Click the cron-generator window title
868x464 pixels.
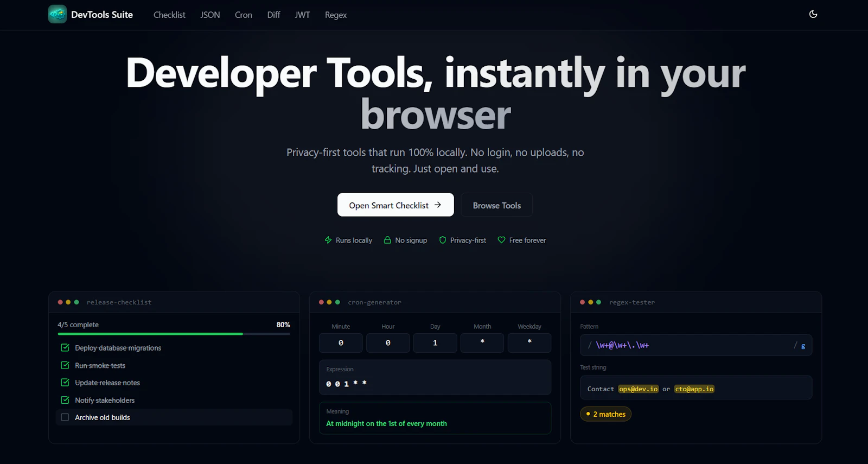tap(375, 302)
